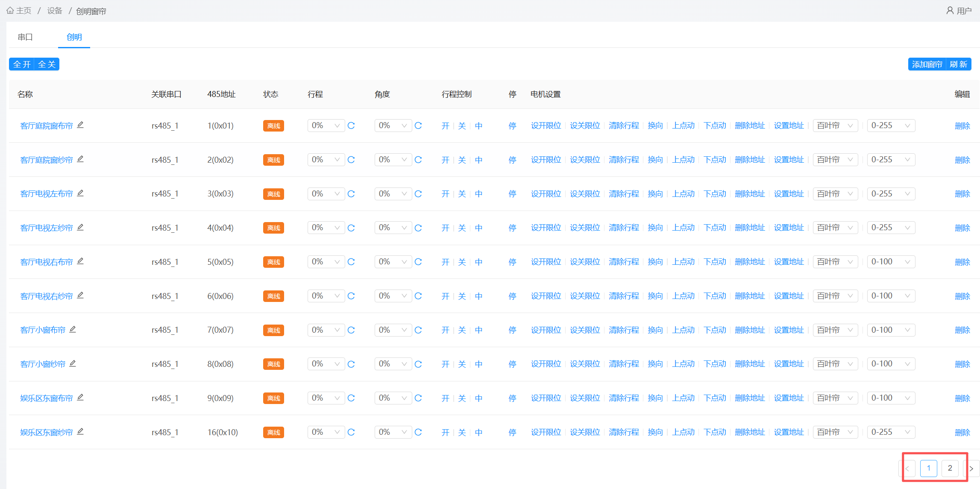Screen dimensions: 980x489
Task: Click the 添加窗帘 button
Action: pos(927,64)
